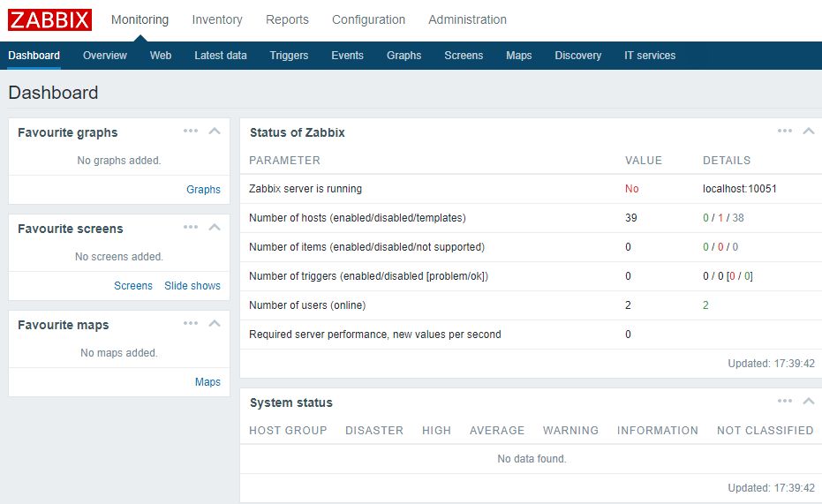Click the Status of Zabbix updated timestamp
The height and width of the screenshot is (504, 822).
click(x=771, y=364)
